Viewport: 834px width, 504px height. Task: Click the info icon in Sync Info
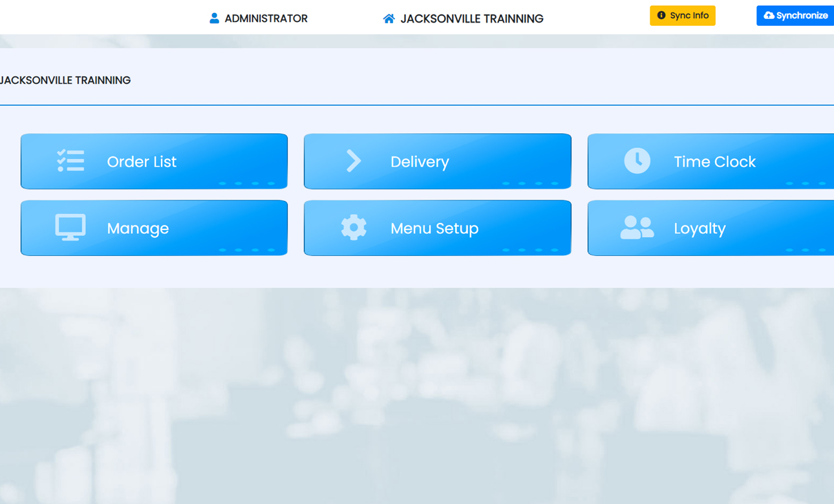[x=661, y=16]
